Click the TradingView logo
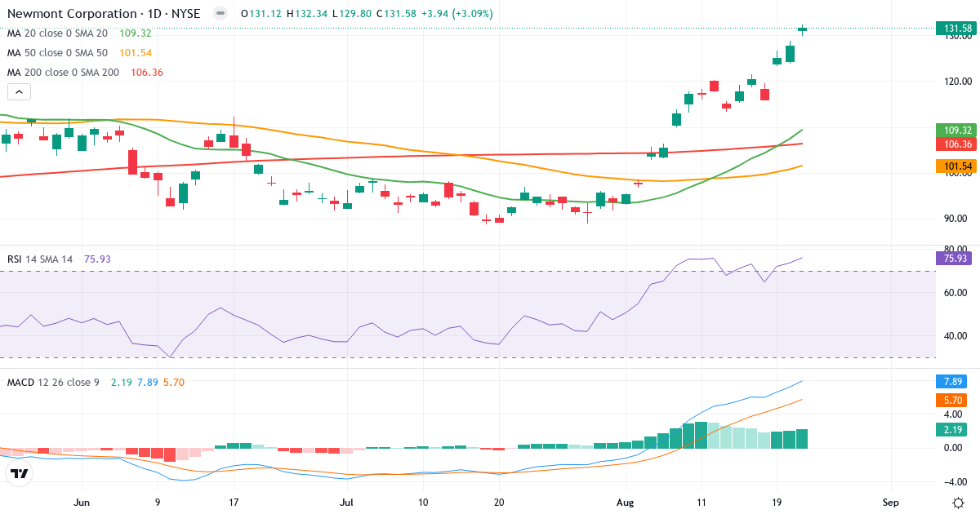Image resolution: width=980 pixels, height=514 pixels. click(20, 473)
